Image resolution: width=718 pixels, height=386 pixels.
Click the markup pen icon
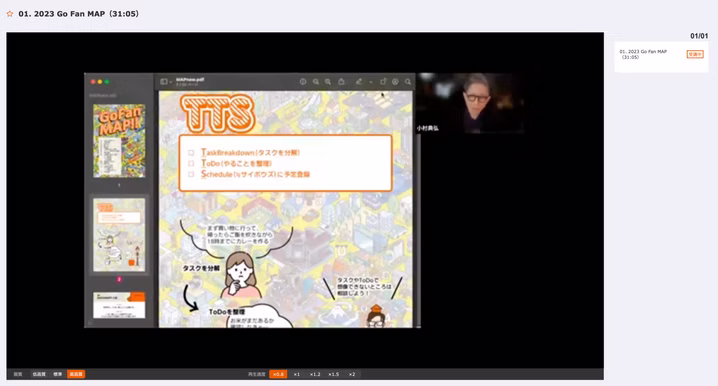[359, 82]
